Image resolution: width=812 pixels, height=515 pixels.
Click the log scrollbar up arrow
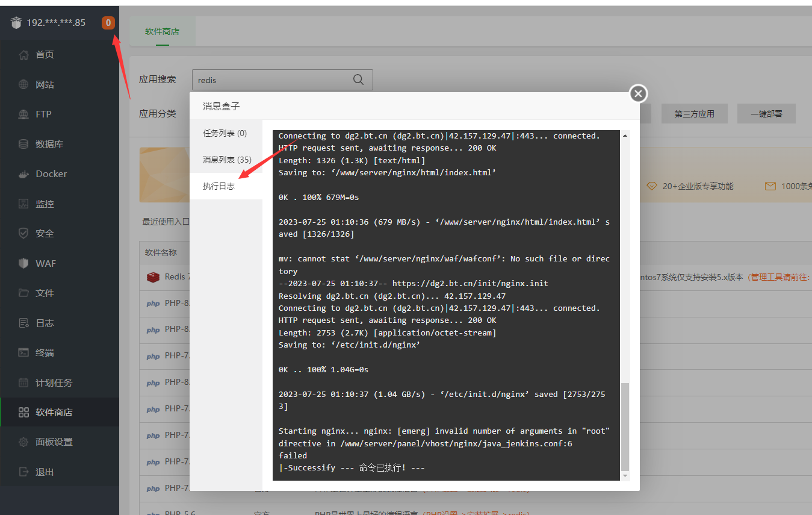tap(625, 136)
